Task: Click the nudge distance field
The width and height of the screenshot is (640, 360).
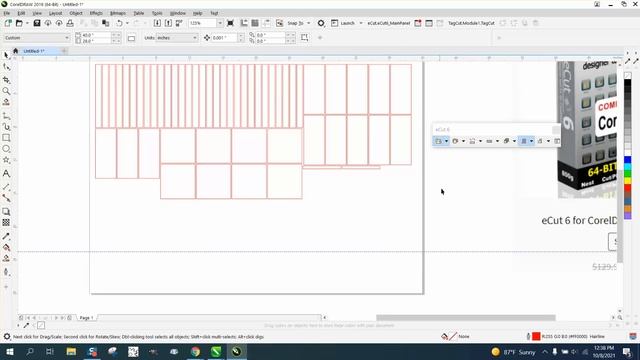Action: 224,38
